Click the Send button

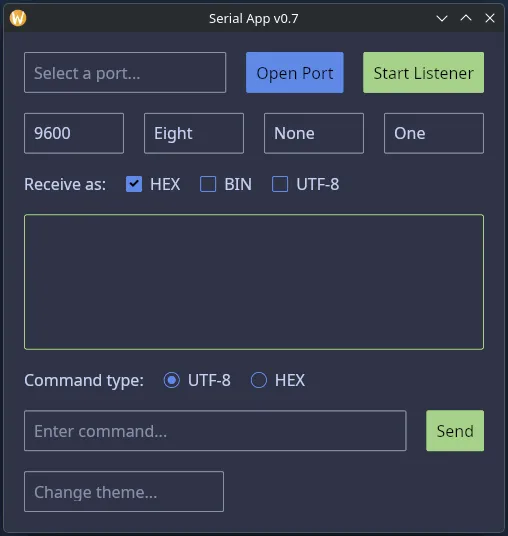coord(455,431)
